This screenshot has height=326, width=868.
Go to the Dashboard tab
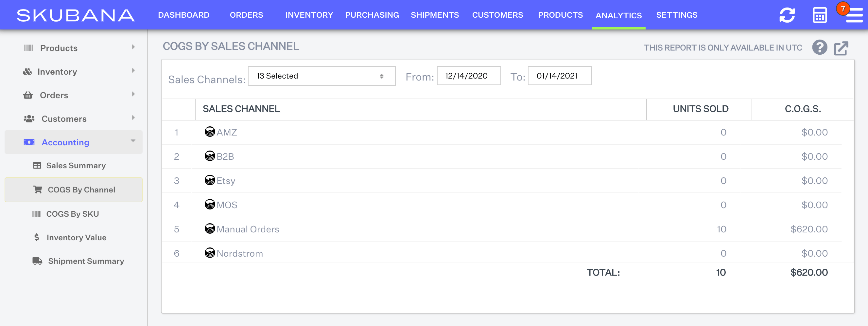click(x=184, y=15)
